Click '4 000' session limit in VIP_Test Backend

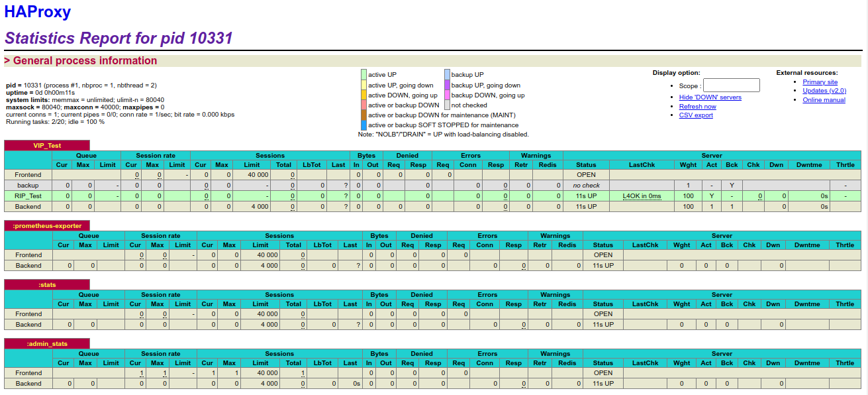click(260, 207)
